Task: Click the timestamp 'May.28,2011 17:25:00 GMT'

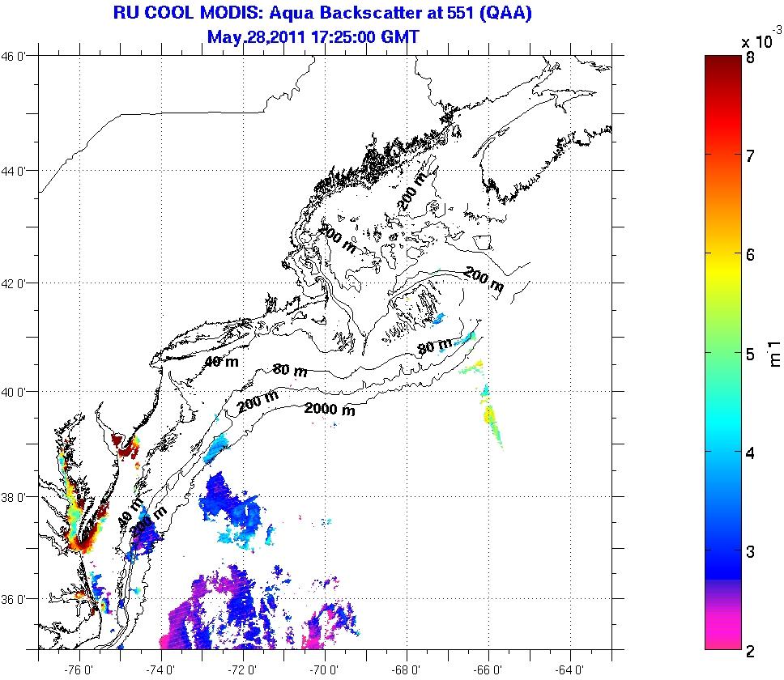Action: tap(313, 36)
